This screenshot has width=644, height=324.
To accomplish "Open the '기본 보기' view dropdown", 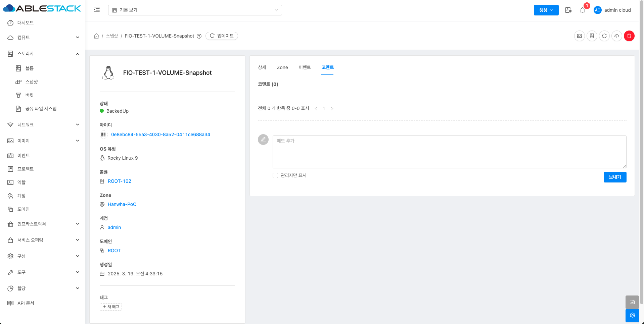I will coord(195,10).
